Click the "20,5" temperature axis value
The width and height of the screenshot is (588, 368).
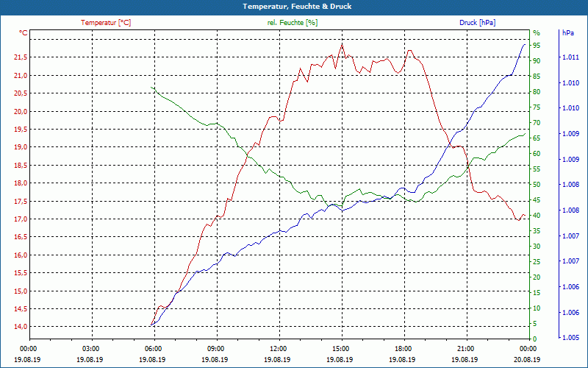coord(21,93)
